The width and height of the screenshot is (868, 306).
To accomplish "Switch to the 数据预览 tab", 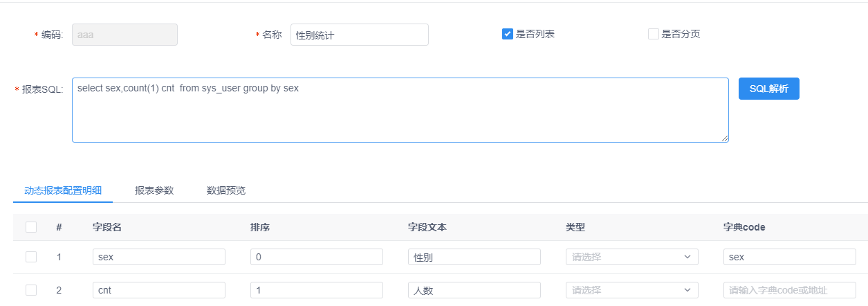I will (x=226, y=190).
